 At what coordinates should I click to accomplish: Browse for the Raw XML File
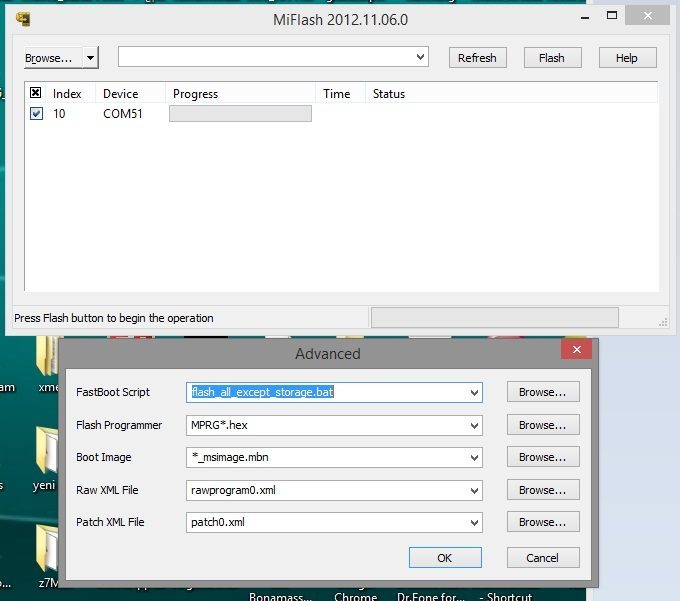[542, 490]
